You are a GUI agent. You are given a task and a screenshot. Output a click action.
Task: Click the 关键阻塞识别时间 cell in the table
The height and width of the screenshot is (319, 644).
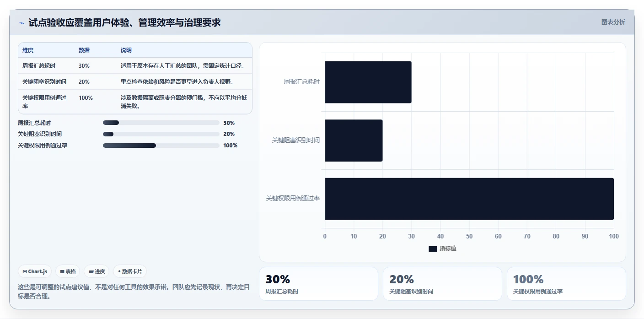click(44, 82)
